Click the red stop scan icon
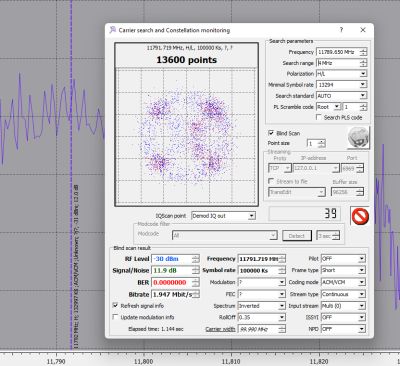This screenshot has width=400, height=366. click(x=360, y=216)
